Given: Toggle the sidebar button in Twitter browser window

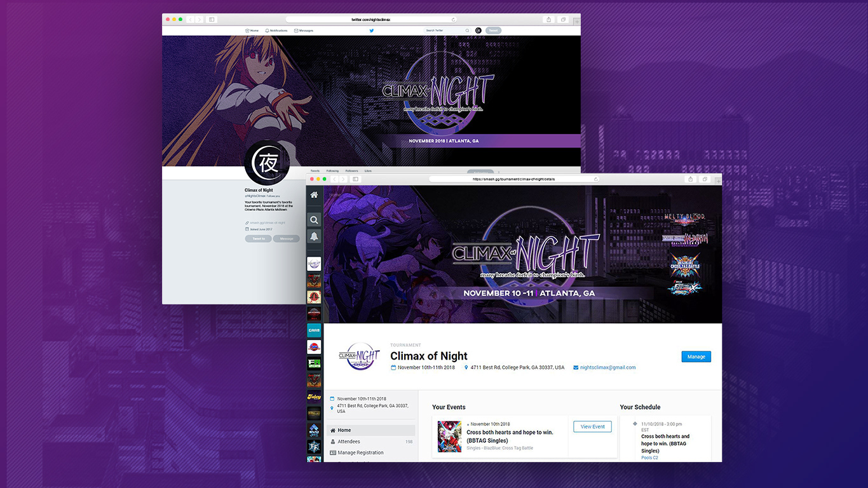Looking at the screenshot, I should pyautogui.click(x=212, y=20).
